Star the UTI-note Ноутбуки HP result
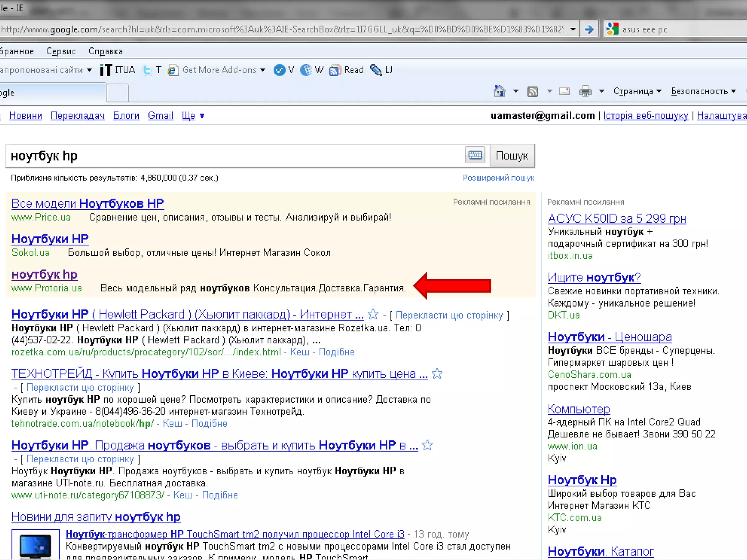 (427, 445)
